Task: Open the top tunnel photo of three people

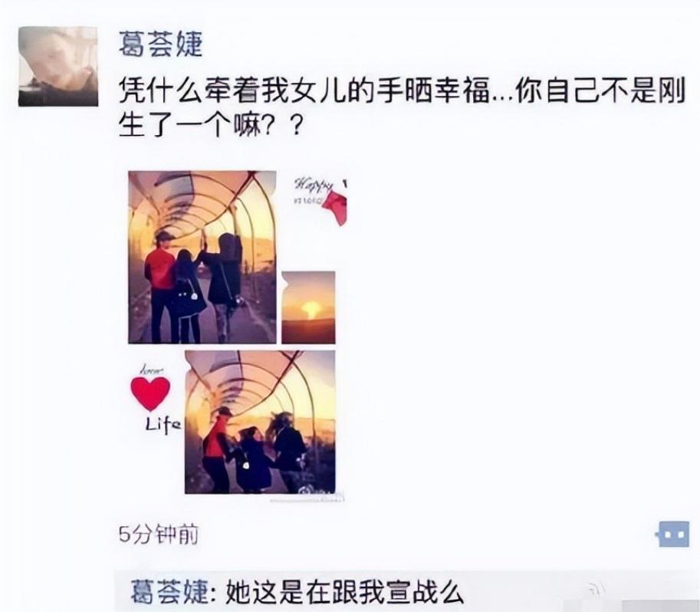Action: [x=202, y=258]
